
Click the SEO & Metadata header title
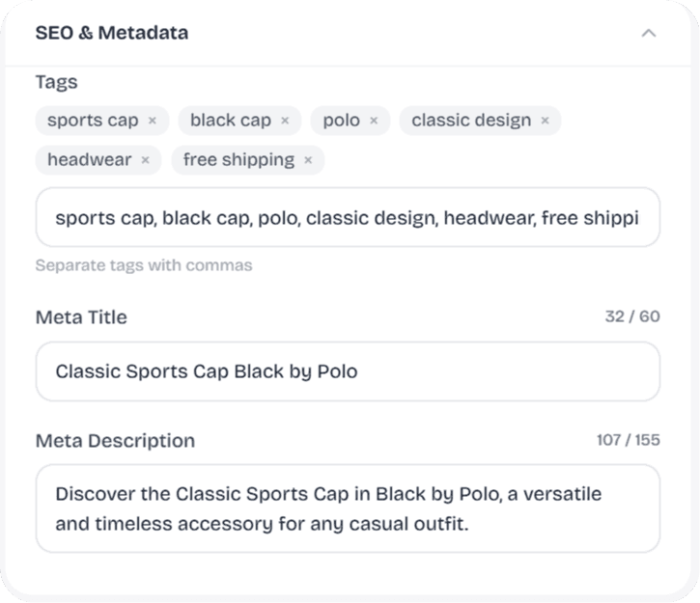(112, 33)
